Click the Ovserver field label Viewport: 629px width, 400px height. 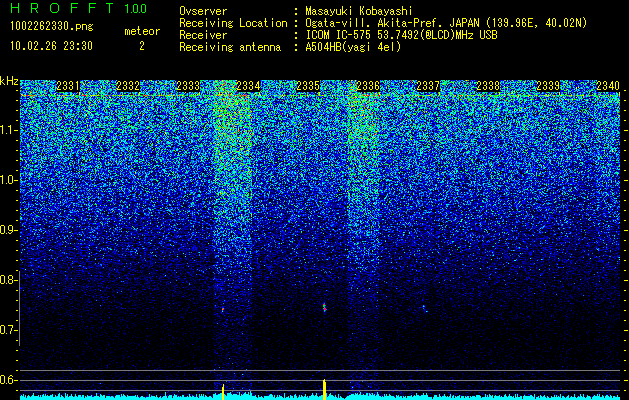[203, 11]
